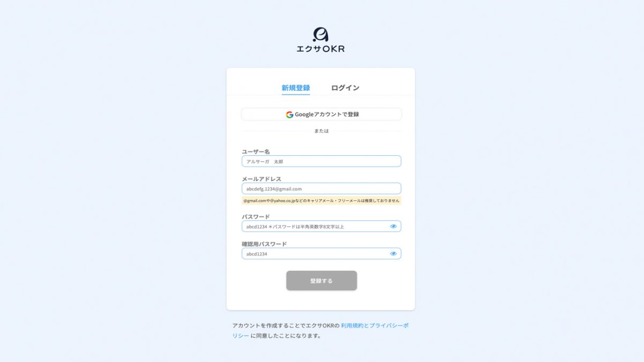Click the または divider text

click(x=321, y=131)
